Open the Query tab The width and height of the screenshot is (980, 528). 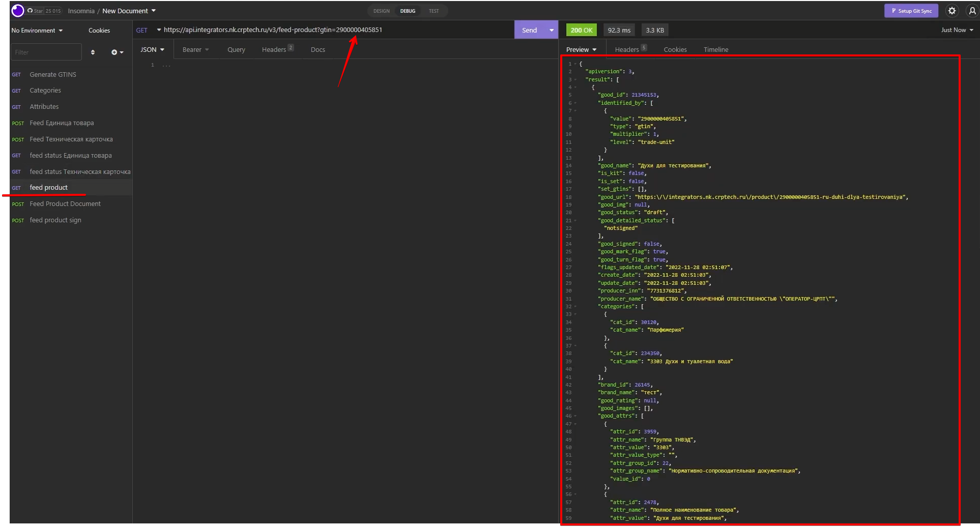236,49
